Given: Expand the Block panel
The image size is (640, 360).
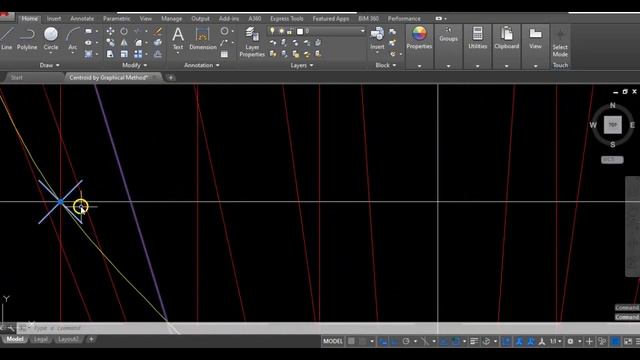Looking at the screenshot, I should 386,65.
